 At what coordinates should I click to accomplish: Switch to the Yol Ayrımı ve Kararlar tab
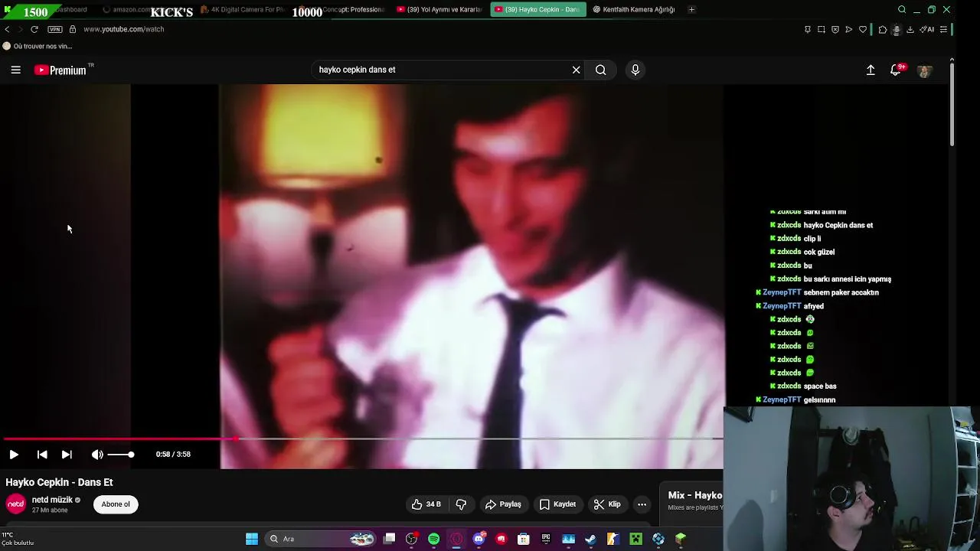pos(439,9)
